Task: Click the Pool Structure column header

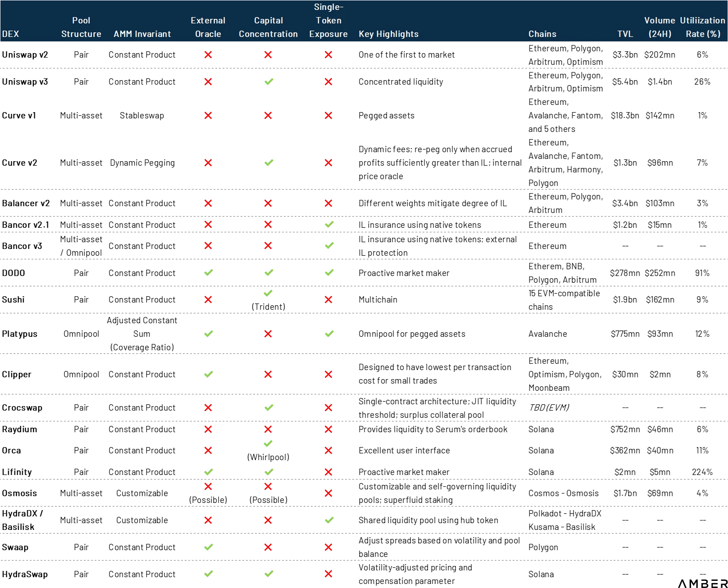Action: pyautogui.click(x=81, y=27)
